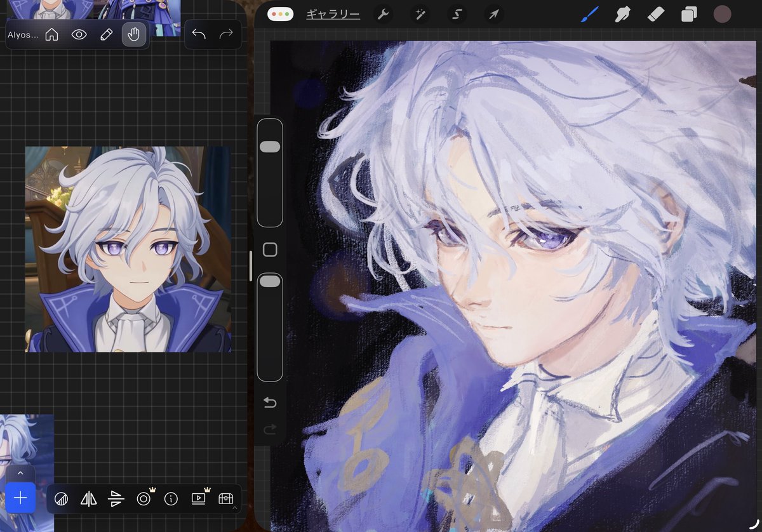
Task: Open the Alyos... board title
Action: click(23, 35)
